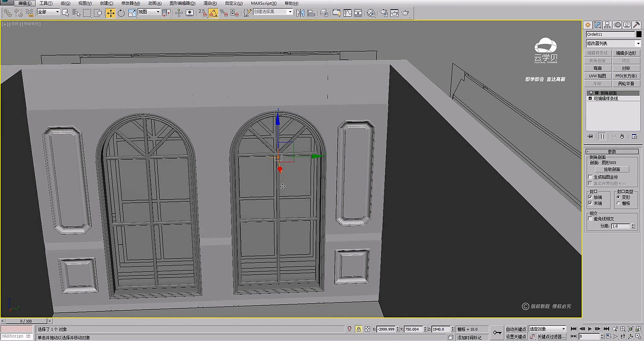Screen dimensions: 644x341
Task: Toggle lightbulb of 倒角剖面 modifier
Action: coord(590,93)
